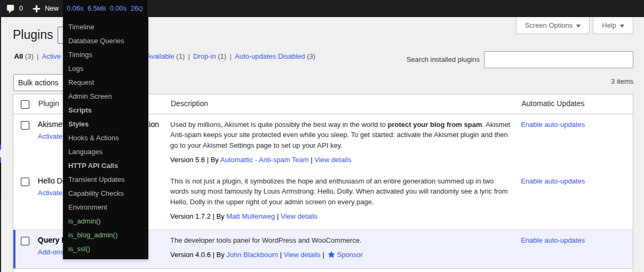Screen dimensions: 644x272
Task: Open Transient Updates menu entry
Action: pyautogui.click(x=106, y=180)
